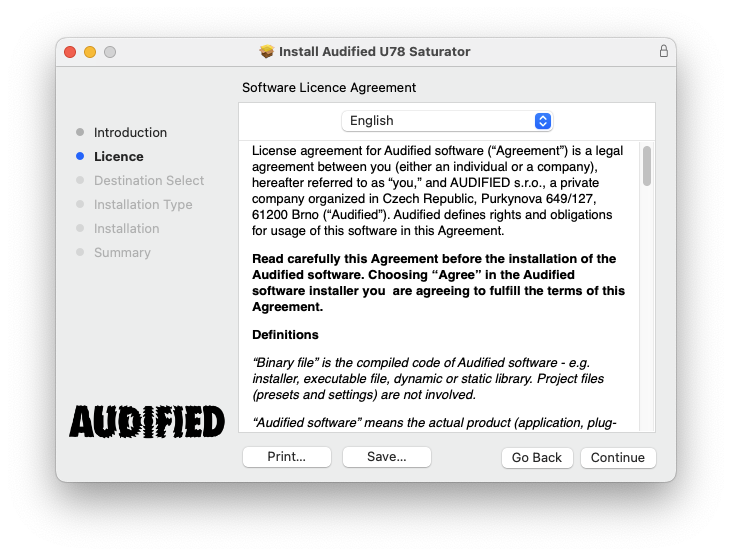Close the installer with the red button

pyautogui.click(x=70, y=52)
